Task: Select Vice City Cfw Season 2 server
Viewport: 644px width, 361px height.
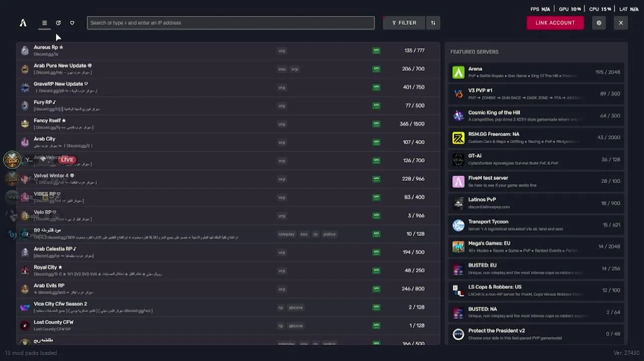Action: tap(228, 307)
